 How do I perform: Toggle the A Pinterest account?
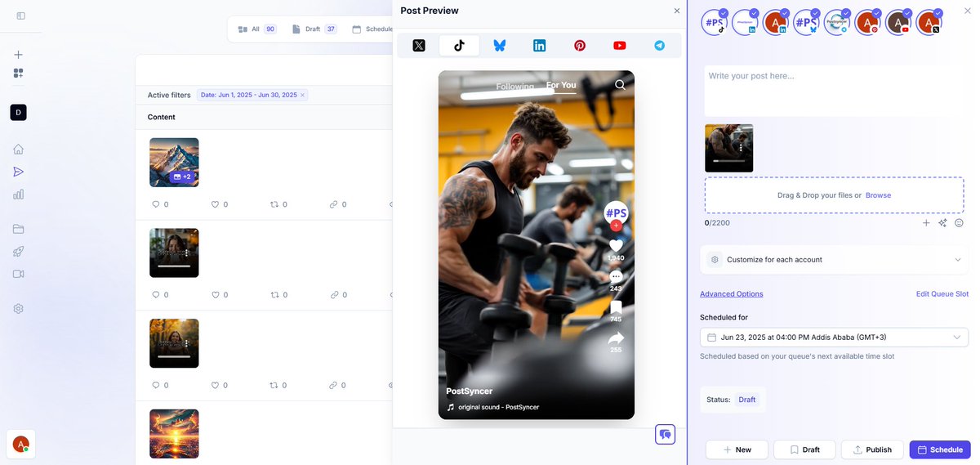point(867,22)
